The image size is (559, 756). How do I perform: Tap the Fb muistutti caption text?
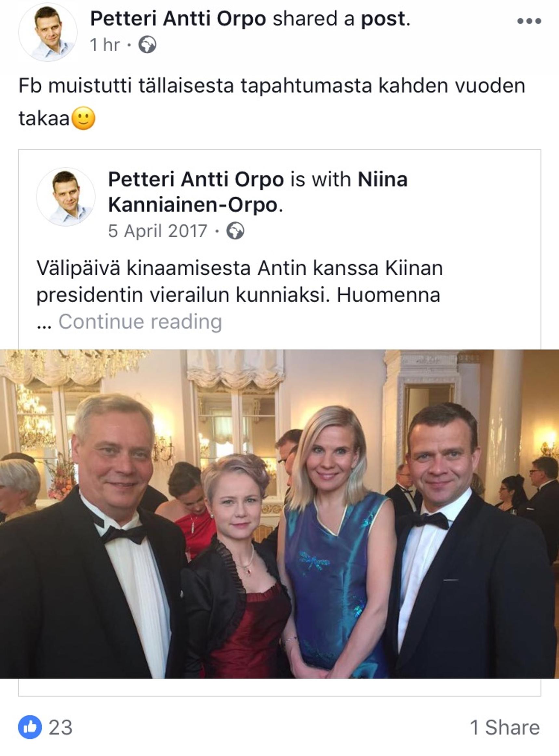coord(272,102)
